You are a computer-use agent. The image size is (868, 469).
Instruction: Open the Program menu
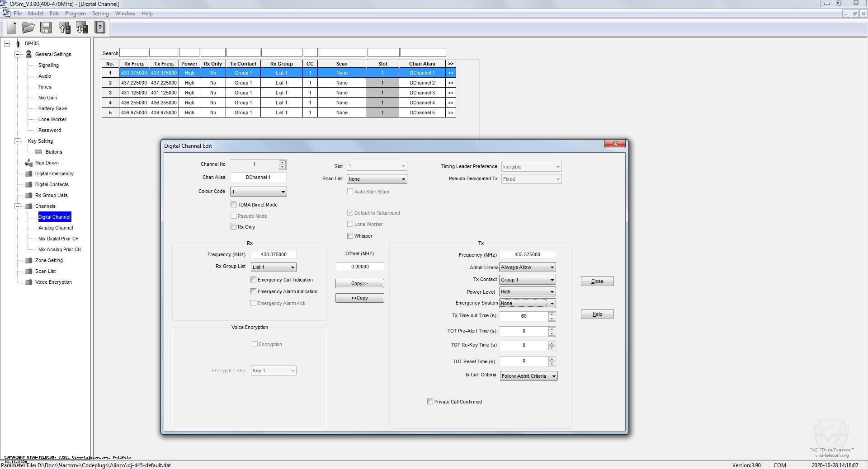(75, 14)
